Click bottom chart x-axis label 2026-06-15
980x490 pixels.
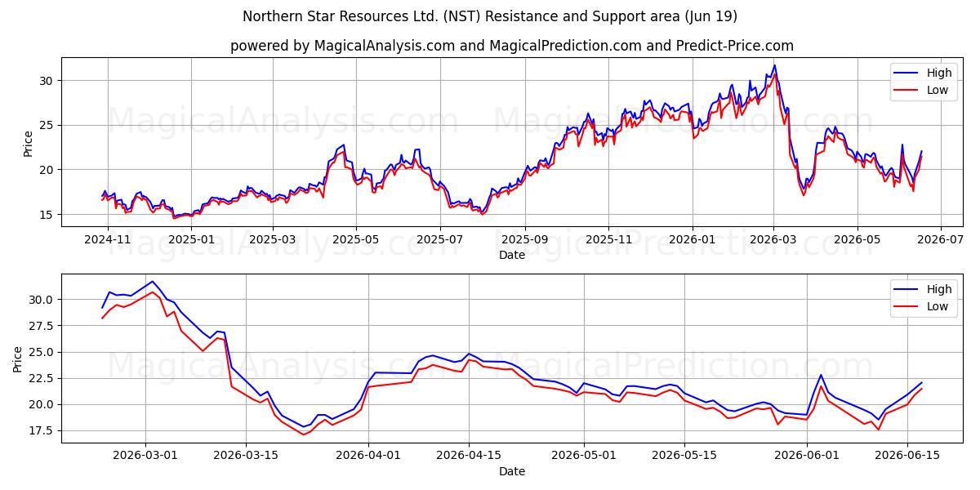pyautogui.click(x=907, y=457)
